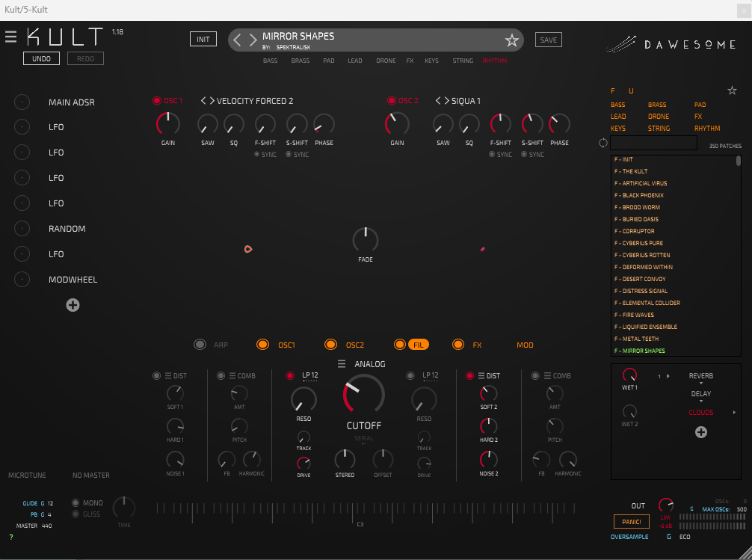Viewport: 752px width, 560px height.
Task: Go to next preset arrow
Action: tap(253, 40)
